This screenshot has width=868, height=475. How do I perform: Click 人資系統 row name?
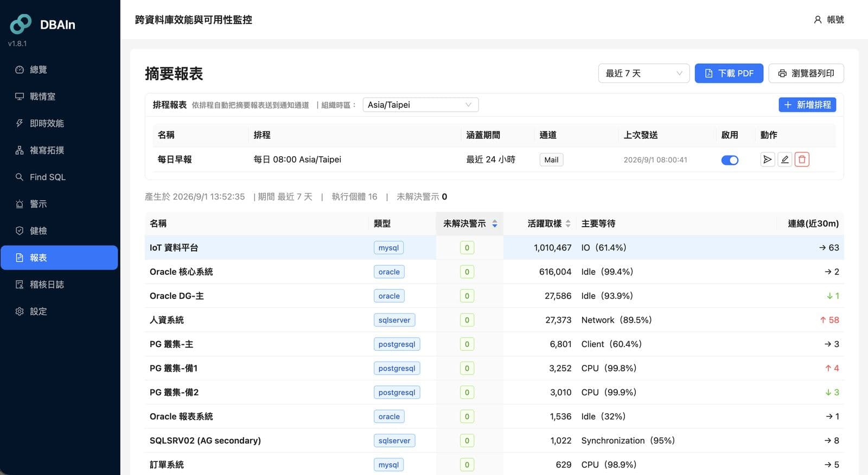(x=167, y=320)
